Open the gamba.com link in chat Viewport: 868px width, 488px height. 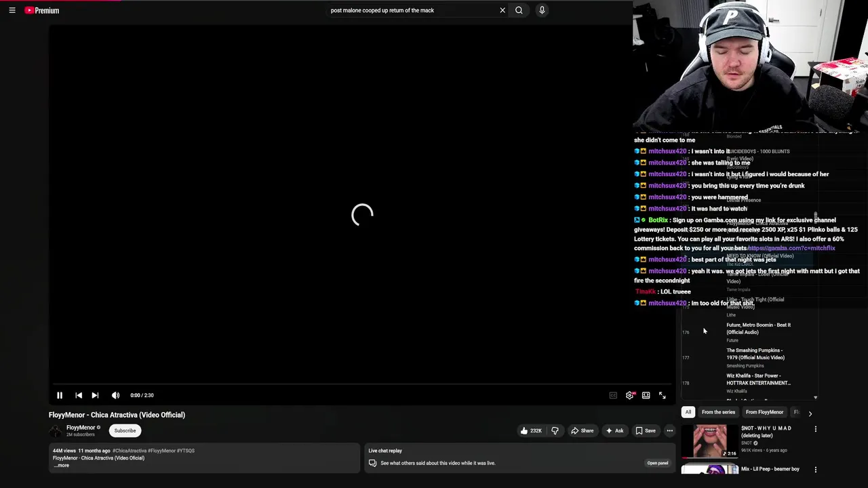(791, 248)
